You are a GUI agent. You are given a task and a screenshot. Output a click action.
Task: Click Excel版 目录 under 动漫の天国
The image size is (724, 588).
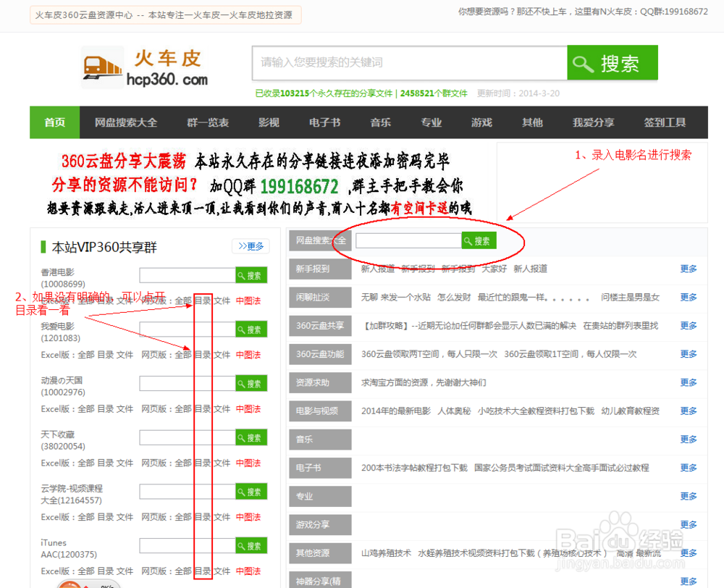[x=105, y=409]
